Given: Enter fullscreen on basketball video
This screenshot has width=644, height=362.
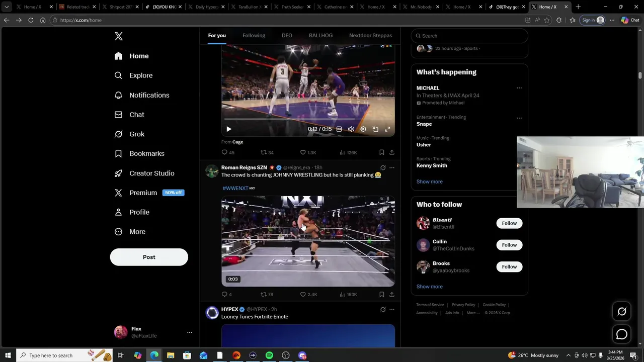Looking at the screenshot, I should coord(387,129).
